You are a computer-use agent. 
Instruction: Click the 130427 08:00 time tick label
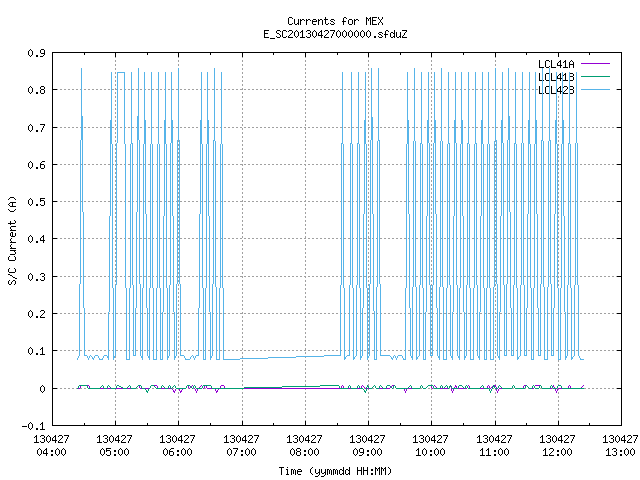304,445
